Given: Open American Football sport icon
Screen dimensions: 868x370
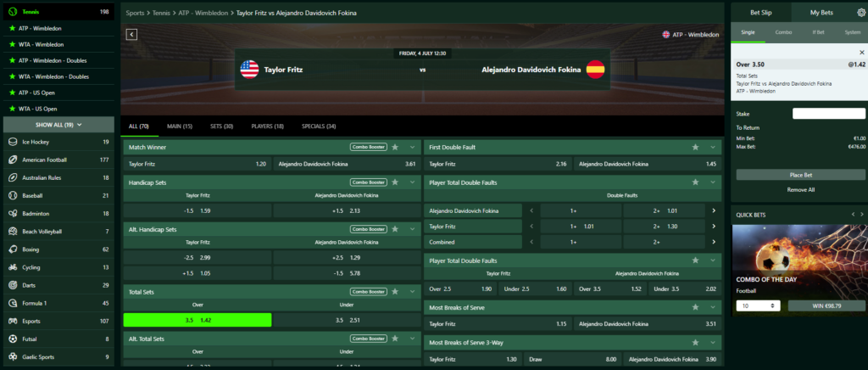Looking at the screenshot, I should point(13,160).
